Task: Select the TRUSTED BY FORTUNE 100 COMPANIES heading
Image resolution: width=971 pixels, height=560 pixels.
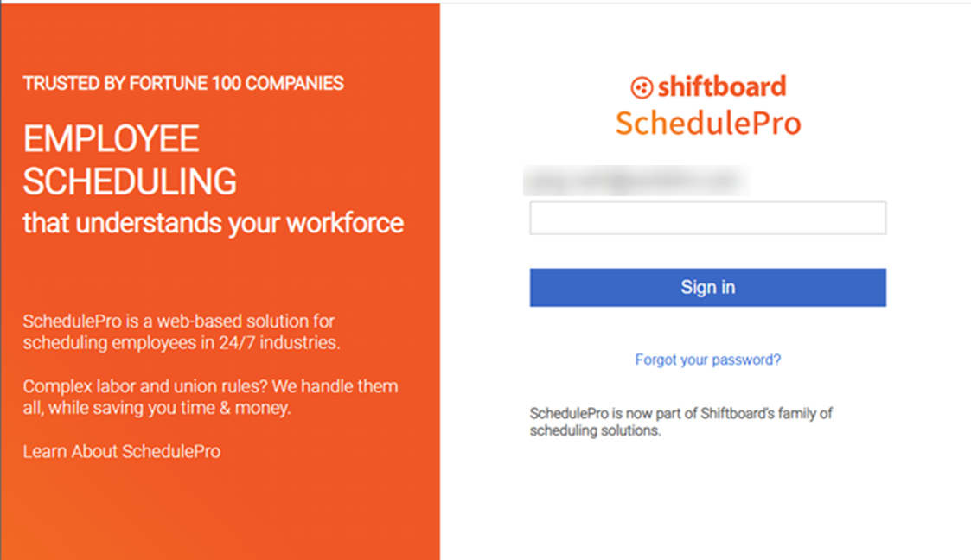Action: 182,84
